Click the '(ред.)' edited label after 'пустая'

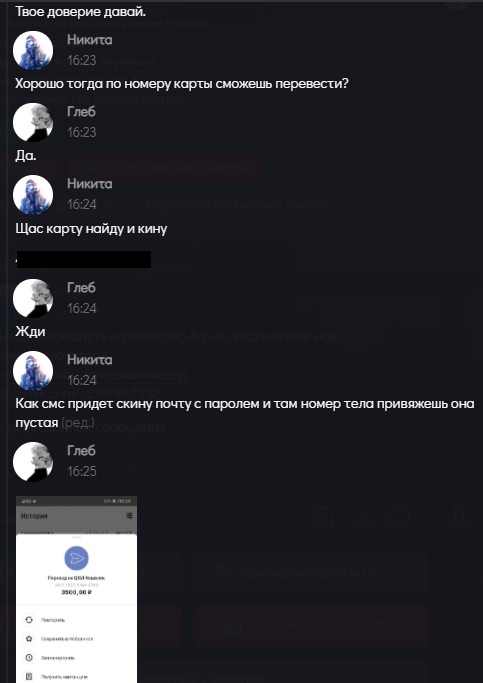point(78,422)
